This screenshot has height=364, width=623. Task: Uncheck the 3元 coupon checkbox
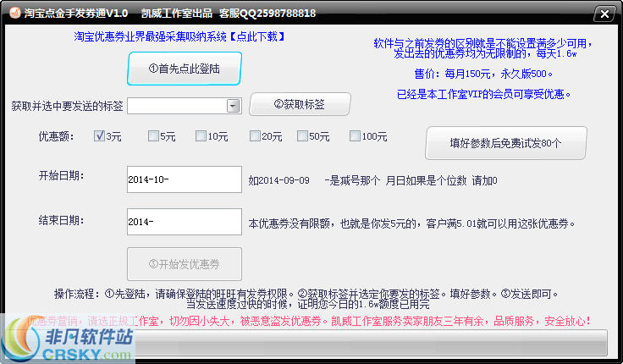point(99,136)
